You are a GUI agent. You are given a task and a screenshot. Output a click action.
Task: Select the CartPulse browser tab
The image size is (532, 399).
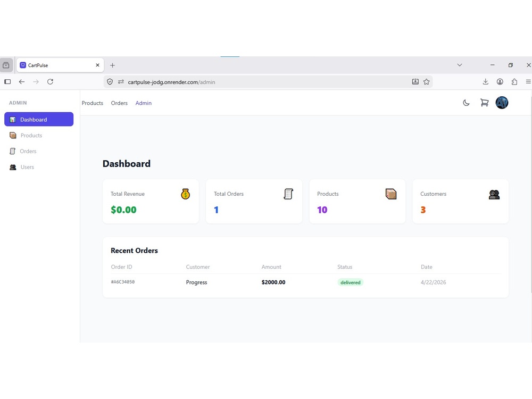tap(60, 65)
